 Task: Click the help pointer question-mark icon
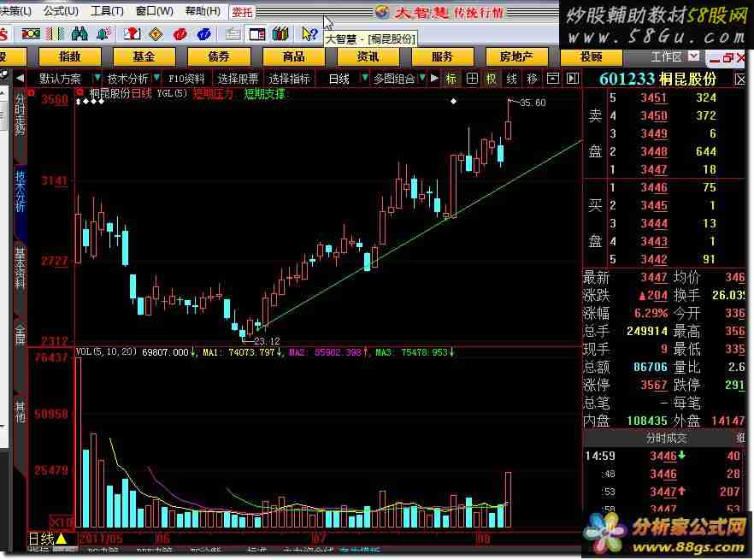(309, 33)
